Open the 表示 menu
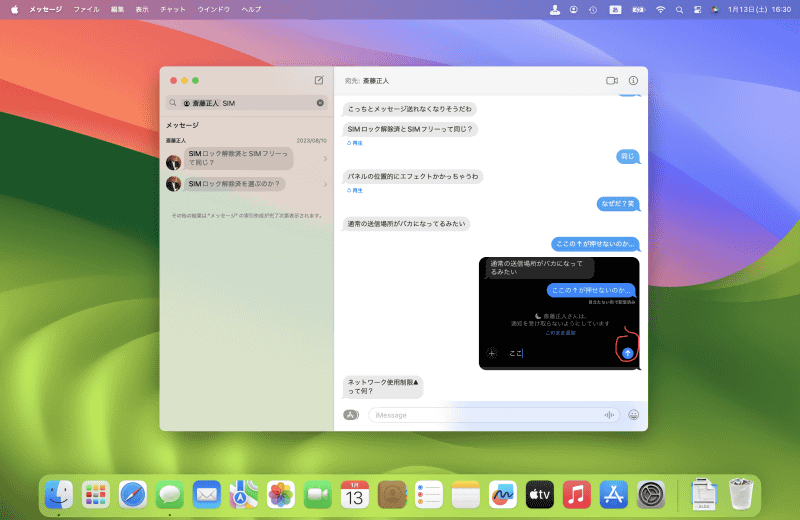 pyautogui.click(x=142, y=9)
